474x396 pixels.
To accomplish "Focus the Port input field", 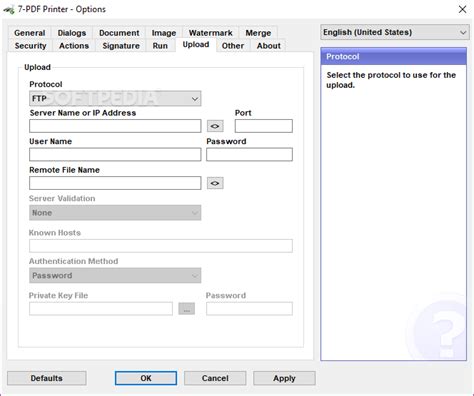I will point(264,126).
